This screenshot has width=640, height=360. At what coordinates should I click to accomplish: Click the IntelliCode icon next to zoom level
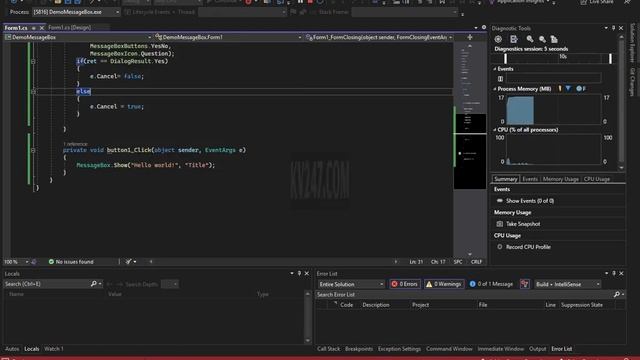click(34, 262)
